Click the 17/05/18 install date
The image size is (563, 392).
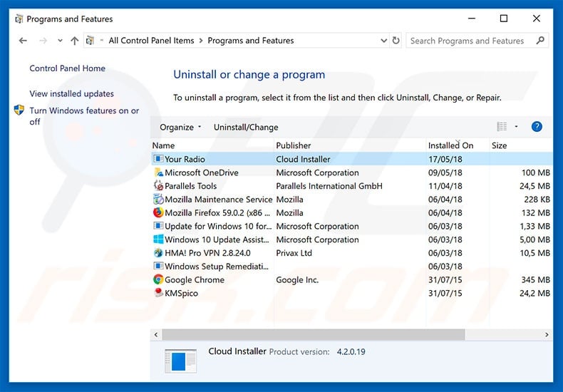point(445,159)
